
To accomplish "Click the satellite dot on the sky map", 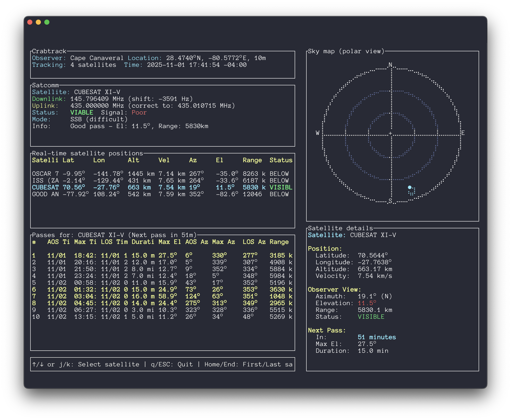I will [410, 187].
